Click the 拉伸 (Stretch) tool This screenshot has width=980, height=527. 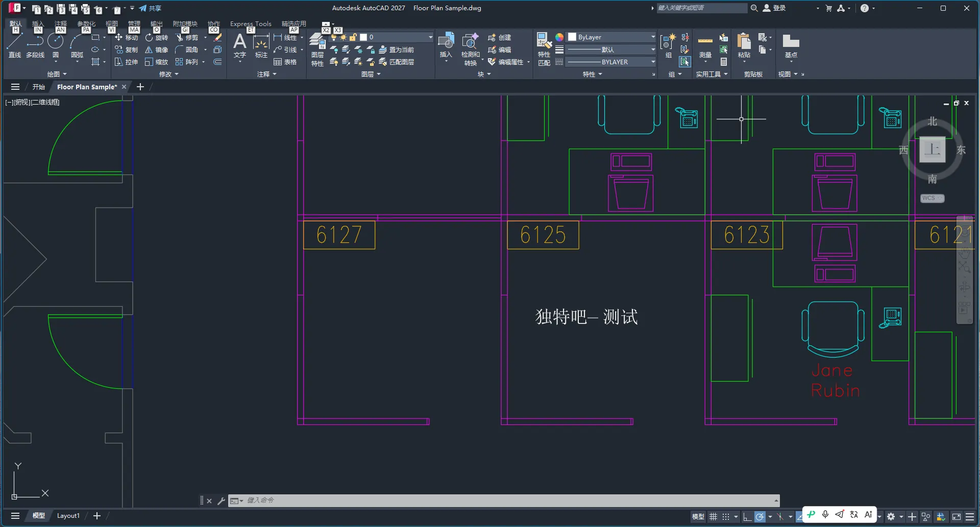click(x=126, y=62)
